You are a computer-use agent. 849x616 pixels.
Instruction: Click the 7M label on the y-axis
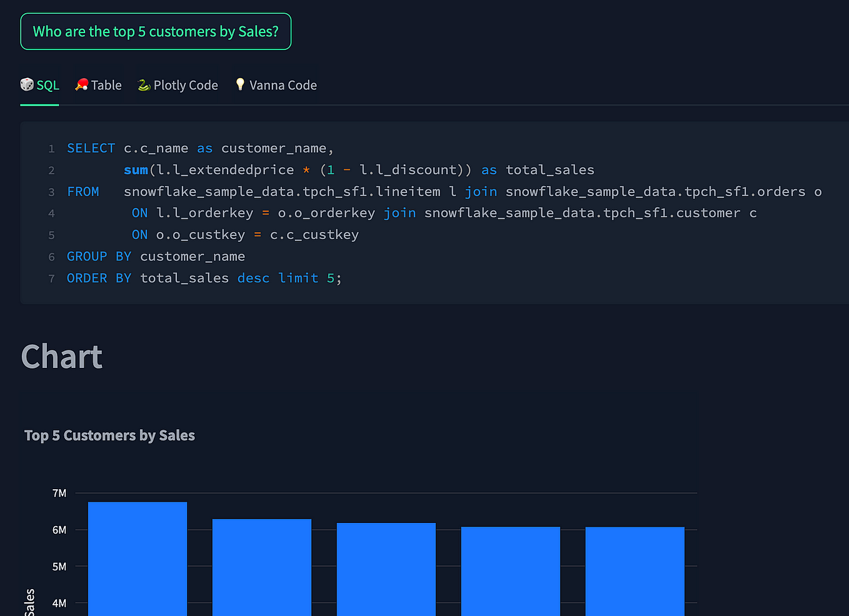coord(59,493)
